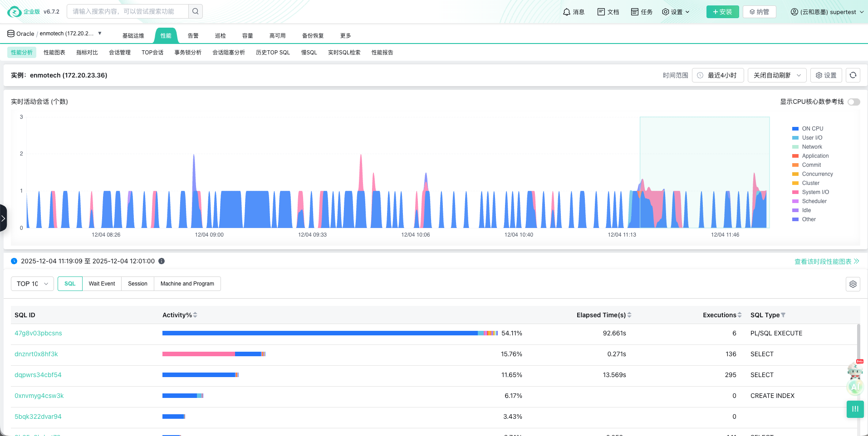Open the 文档 documents icon
Screen dimensions: 868x436
coord(608,12)
